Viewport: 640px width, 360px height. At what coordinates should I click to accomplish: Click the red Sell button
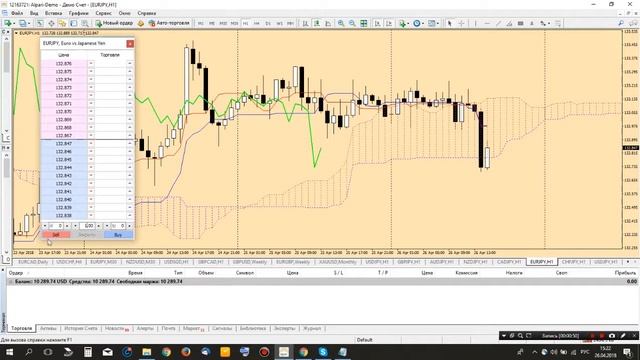(x=56, y=235)
